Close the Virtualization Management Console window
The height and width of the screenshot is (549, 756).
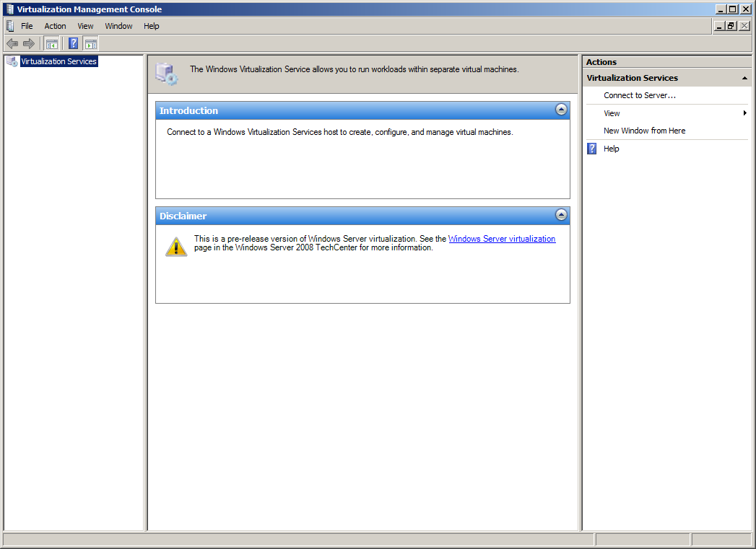745,9
